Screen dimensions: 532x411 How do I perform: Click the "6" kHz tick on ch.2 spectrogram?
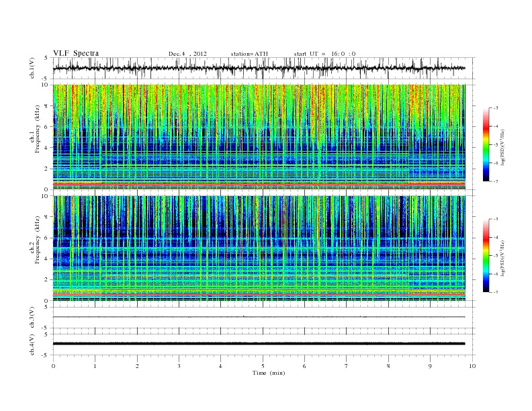coord(46,238)
